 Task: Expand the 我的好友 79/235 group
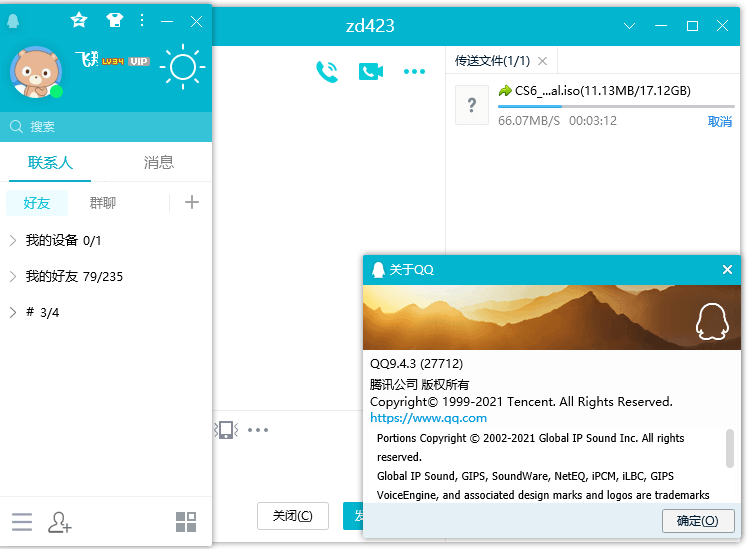click(13, 276)
